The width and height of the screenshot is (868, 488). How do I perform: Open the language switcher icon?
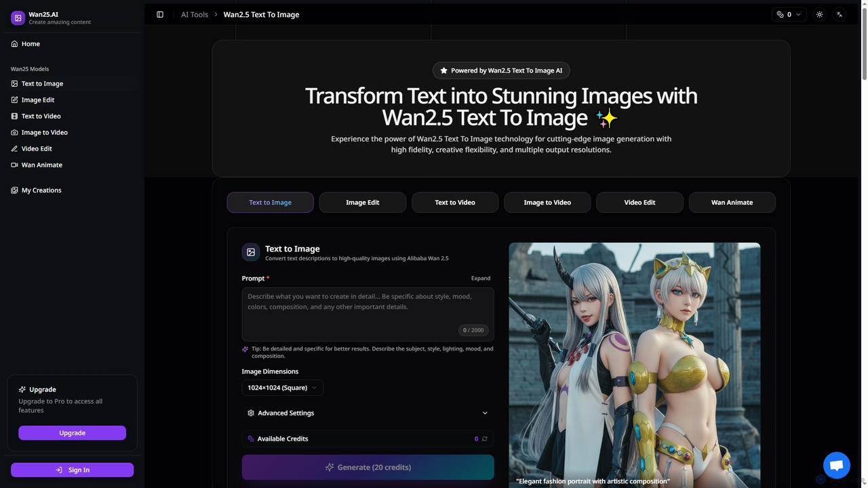click(x=840, y=14)
